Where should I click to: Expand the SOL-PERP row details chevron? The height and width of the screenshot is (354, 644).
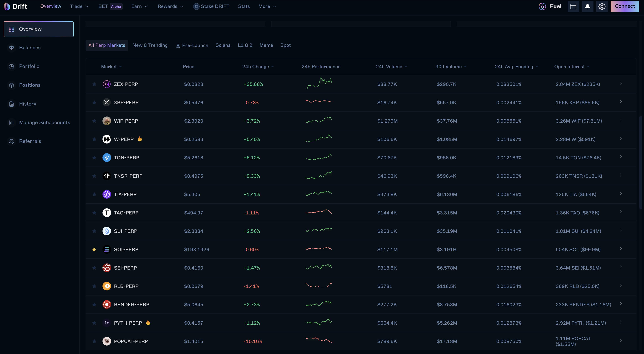pyautogui.click(x=621, y=249)
